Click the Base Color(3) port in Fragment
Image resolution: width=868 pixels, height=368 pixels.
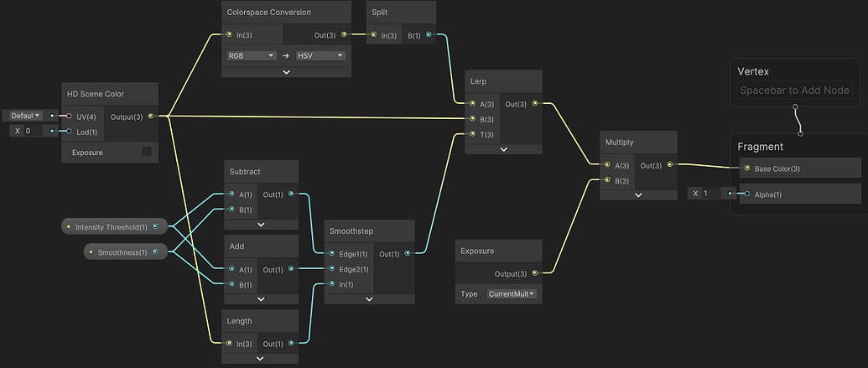coord(747,168)
